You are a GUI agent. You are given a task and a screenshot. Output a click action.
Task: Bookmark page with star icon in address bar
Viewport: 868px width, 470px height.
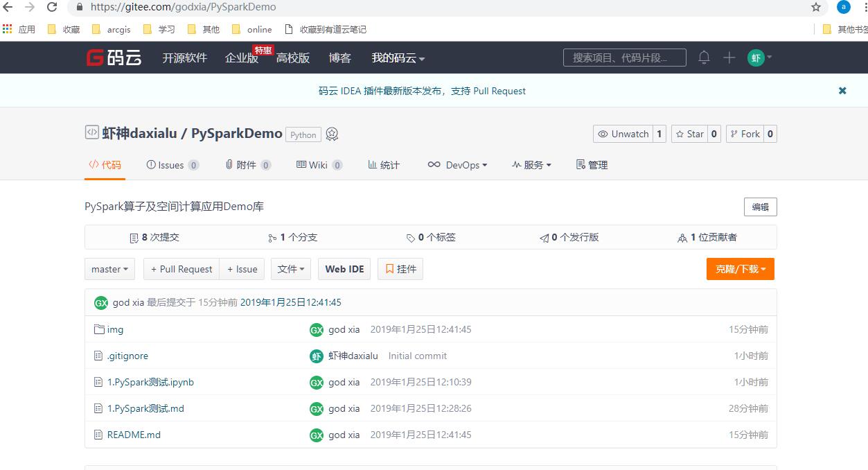tap(816, 7)
